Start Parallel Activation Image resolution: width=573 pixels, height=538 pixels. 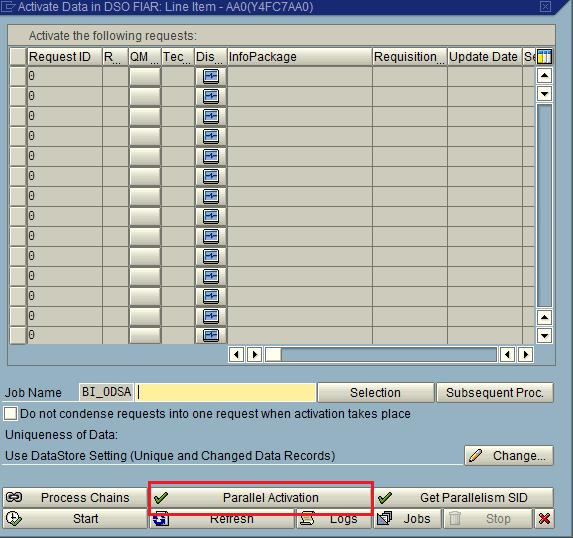tap(261, 497)
